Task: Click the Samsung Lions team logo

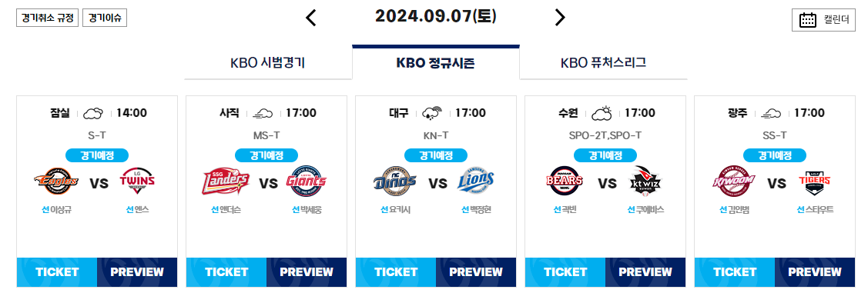Action: click(476, 181)
